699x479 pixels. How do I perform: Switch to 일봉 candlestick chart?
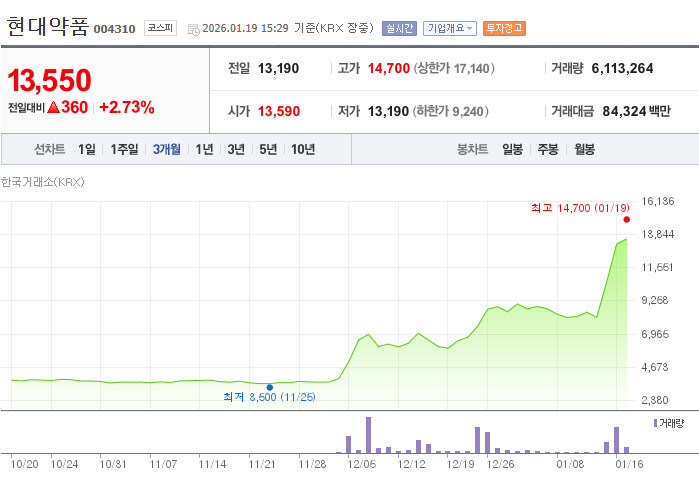pos(513,149)
